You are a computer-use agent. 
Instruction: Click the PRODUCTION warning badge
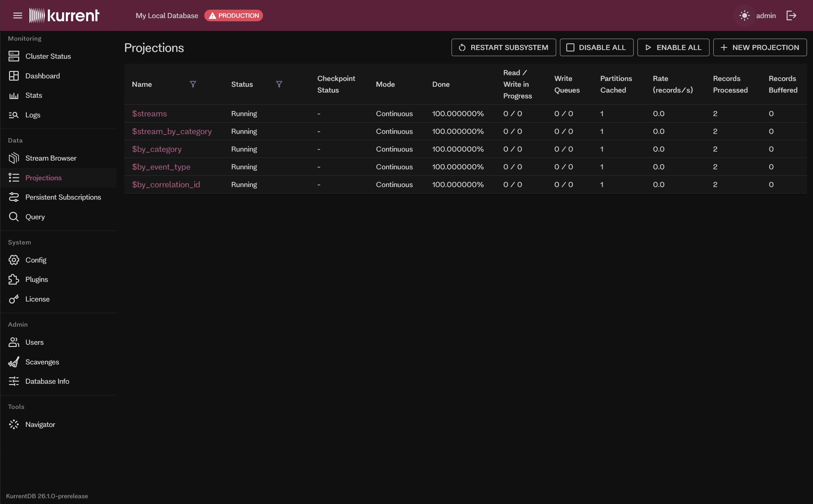(234, 16)
